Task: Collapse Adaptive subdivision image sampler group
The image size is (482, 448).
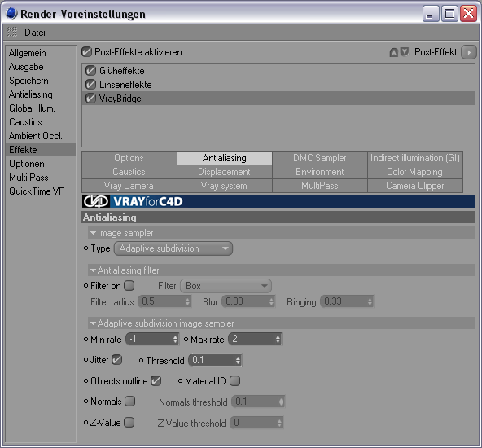Action: coord(93,323)
